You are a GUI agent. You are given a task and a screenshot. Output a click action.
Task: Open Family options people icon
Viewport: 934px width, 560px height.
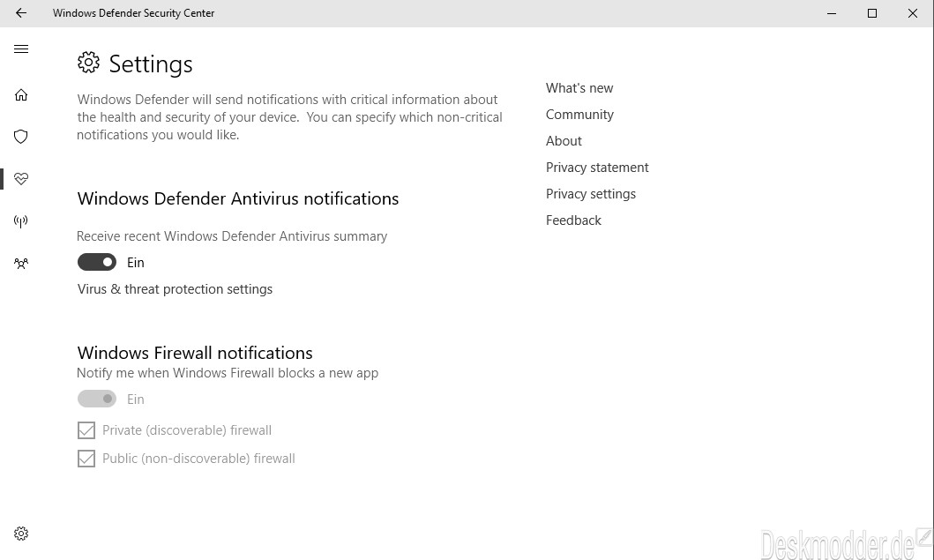21,264
